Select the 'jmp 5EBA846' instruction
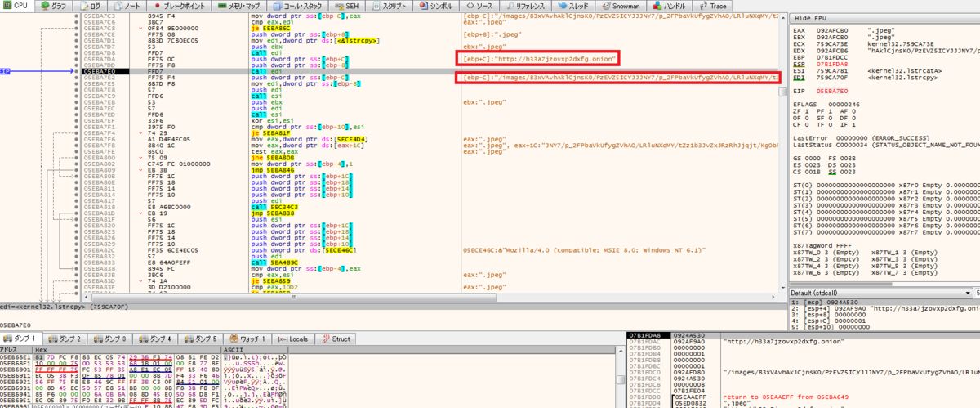980x408 pixels. 273,169
